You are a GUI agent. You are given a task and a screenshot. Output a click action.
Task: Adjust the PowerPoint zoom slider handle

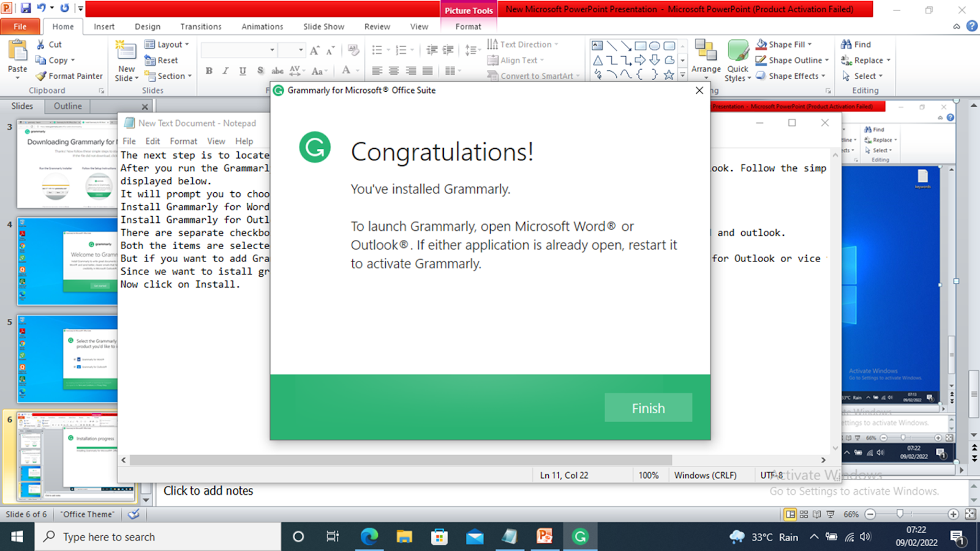(x=900, y=514)
